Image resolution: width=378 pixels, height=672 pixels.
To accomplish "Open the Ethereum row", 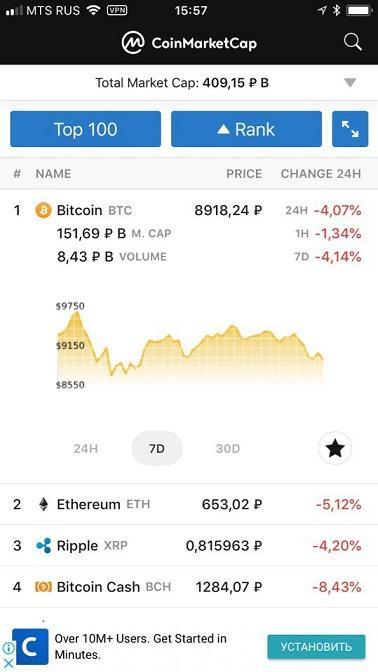I will point(189,504).
